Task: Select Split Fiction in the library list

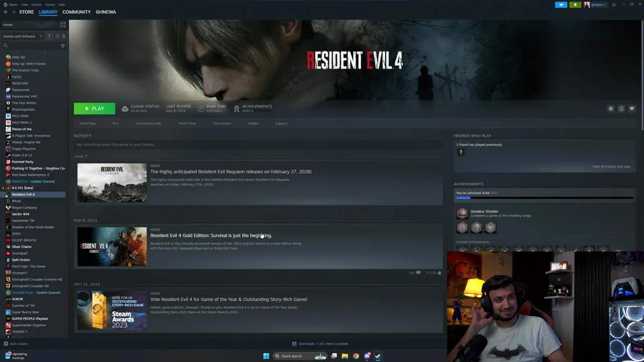Action: pyautogui.click(x=21, y=260)
